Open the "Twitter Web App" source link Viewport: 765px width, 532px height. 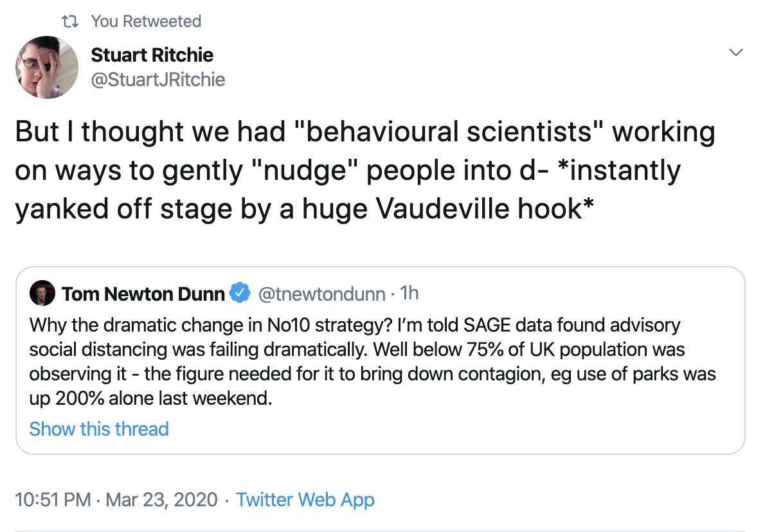pyautogui.click(x=305, y=500)
